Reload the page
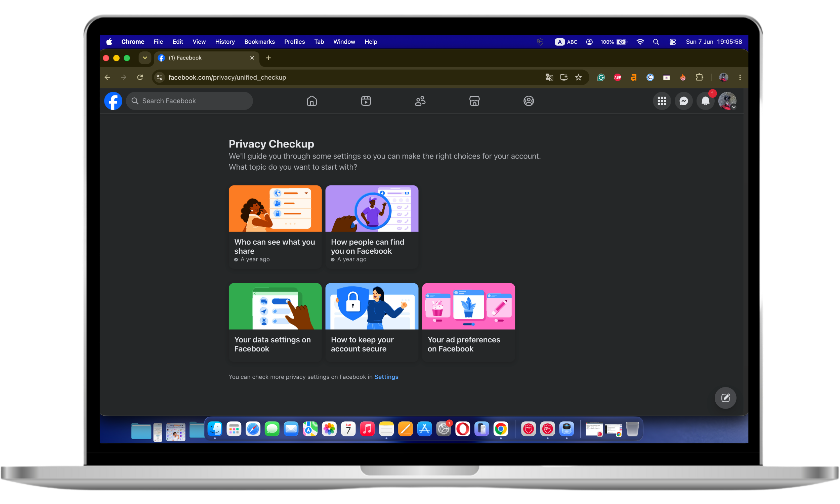The image size is (840, 504). click(x=140, y=77)
